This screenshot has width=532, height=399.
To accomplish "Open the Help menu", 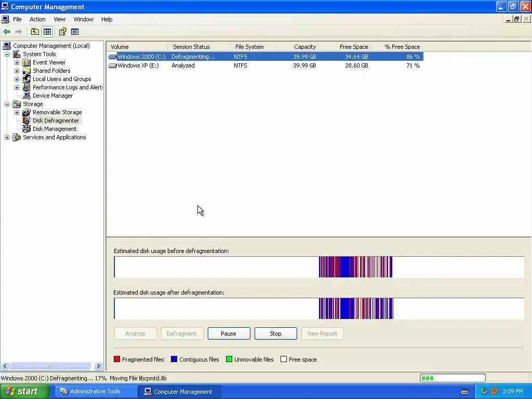I will tap(107, 19).
